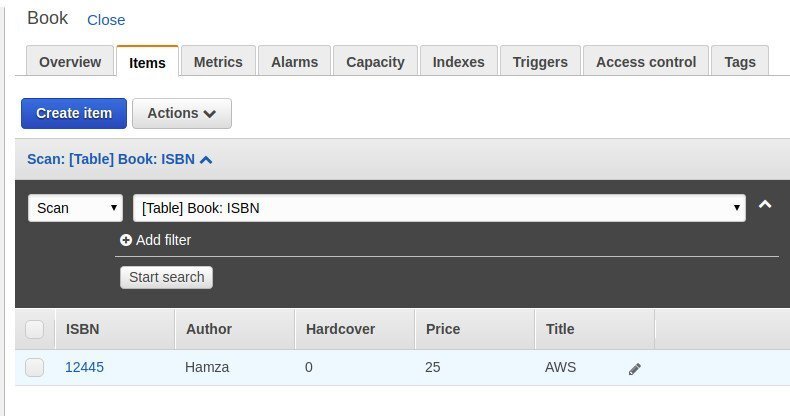Open the Indexes tab
Viewport: 790px width, 416px height.
[x=456, y=62]
